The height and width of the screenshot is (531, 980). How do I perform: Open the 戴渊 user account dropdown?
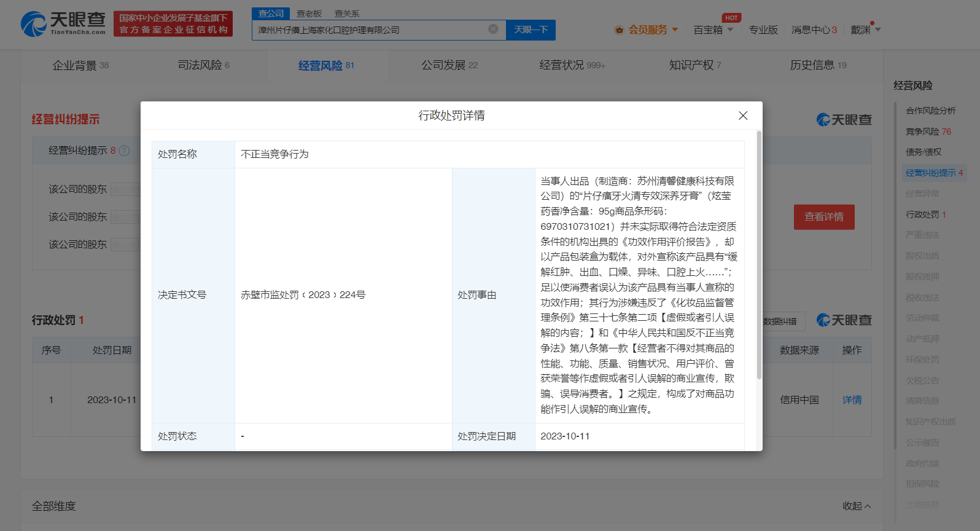coord(877,29)
